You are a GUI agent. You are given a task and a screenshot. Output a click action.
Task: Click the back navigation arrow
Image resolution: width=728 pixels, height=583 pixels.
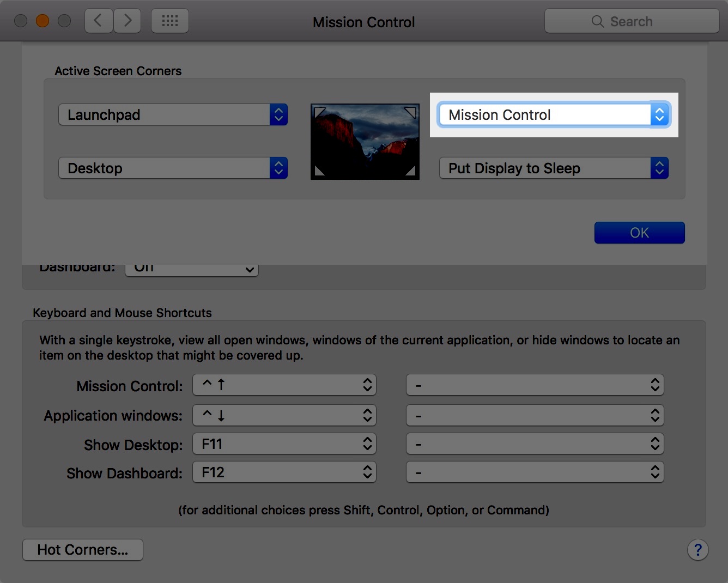(99, 21)
